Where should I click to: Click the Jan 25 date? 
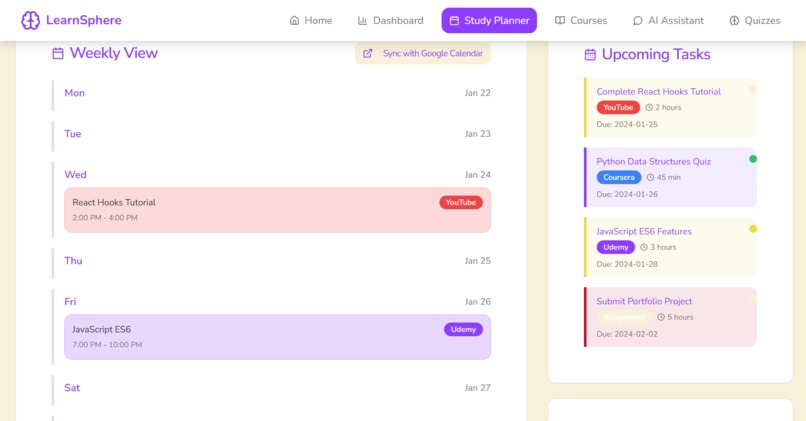click(478, 261)
